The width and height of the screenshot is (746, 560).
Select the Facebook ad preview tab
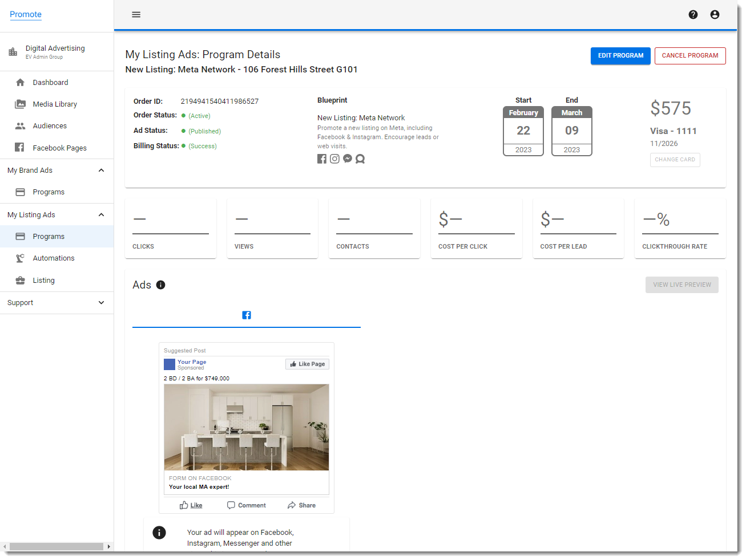click(247, 315)
